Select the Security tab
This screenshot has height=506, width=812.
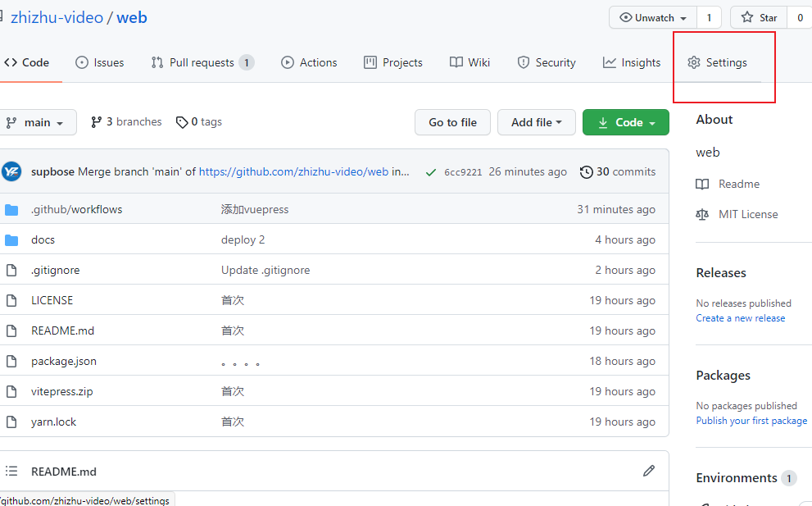point(547,62)
